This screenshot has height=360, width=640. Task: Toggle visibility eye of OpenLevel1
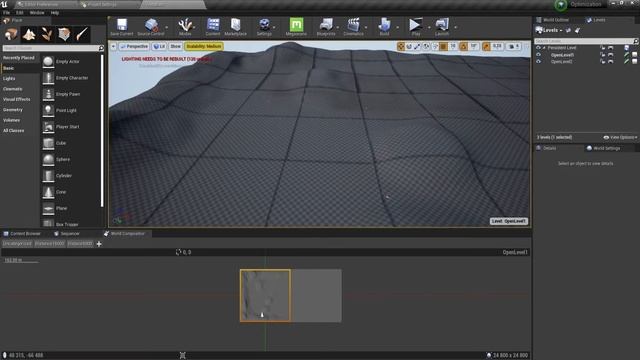538,55
